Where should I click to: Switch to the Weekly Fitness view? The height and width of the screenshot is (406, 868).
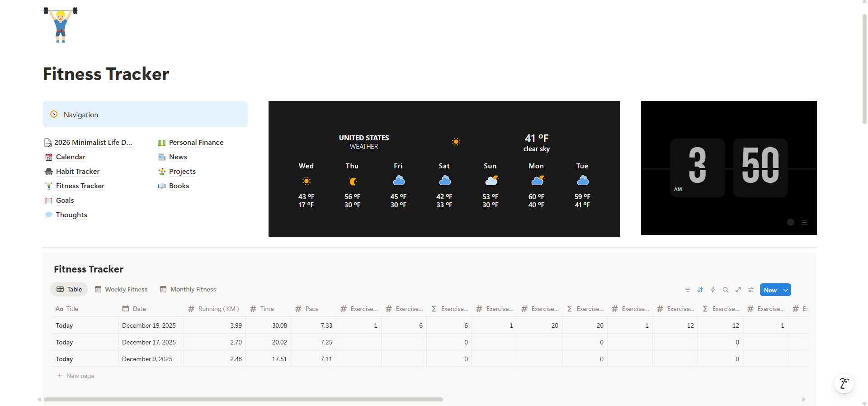coord(121,289)
